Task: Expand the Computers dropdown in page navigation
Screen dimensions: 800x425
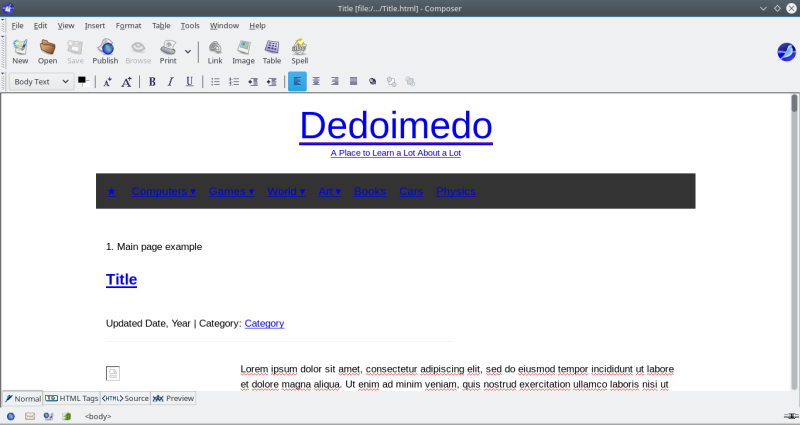Action: coord(163,191)
